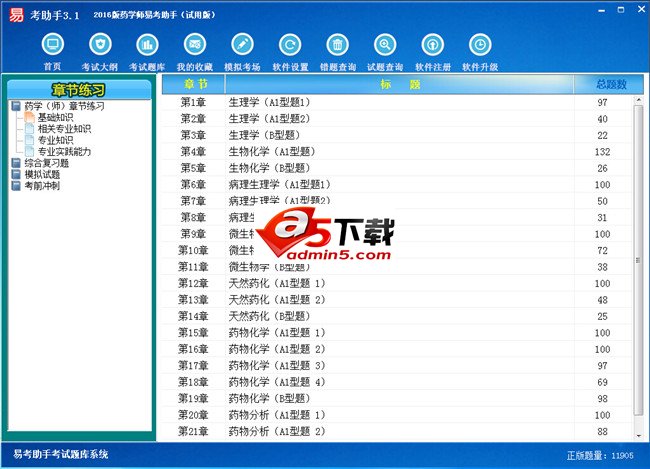
Task: Click book icon next to 药学（师）章节练习
Action: click(x=16, y=106)
